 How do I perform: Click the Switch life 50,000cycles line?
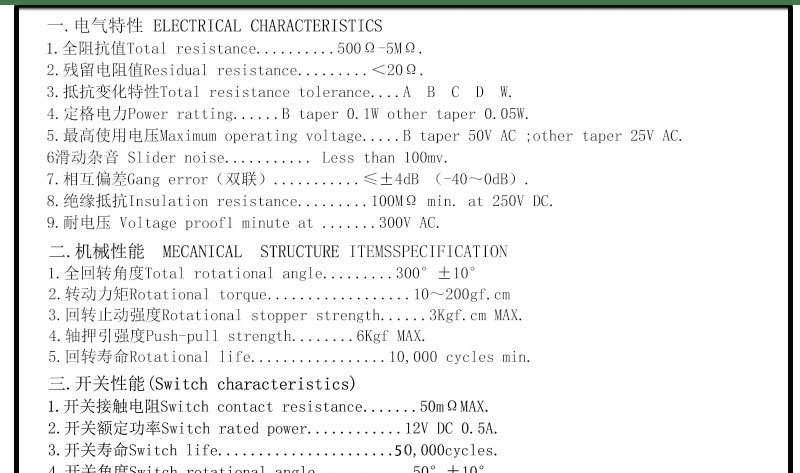273,450
